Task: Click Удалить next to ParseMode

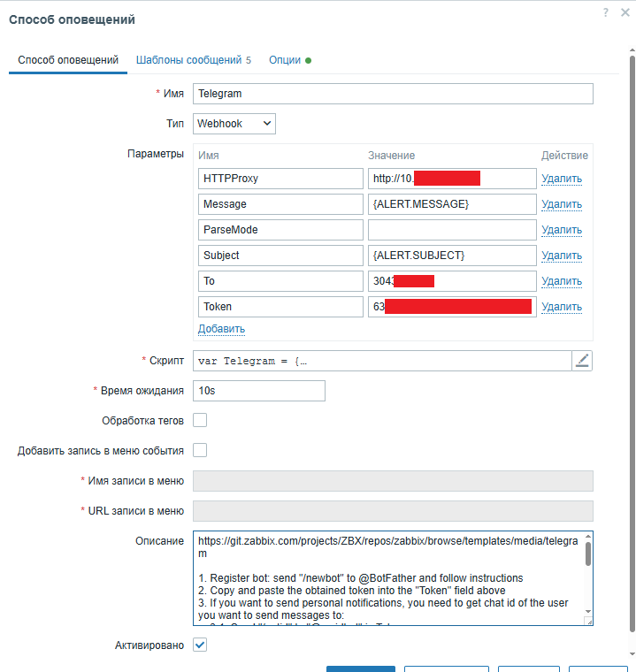Action: (x=562, y=230)
